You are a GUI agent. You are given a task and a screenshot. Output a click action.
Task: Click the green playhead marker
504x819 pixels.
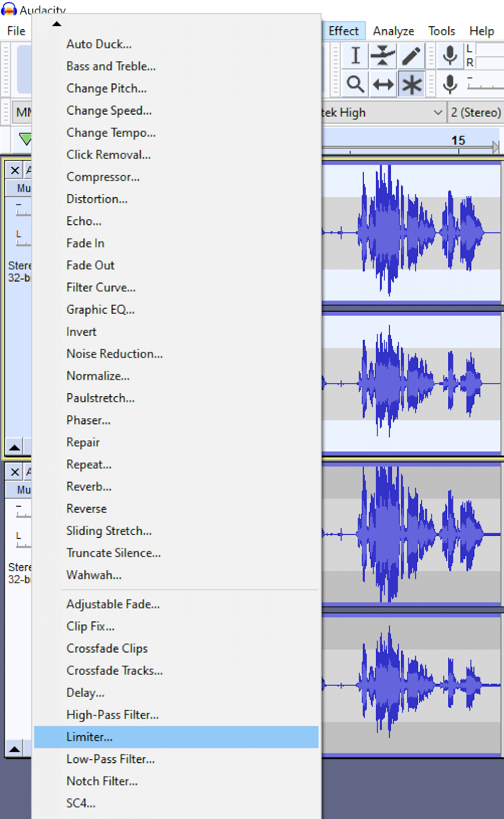pos(25,139)
